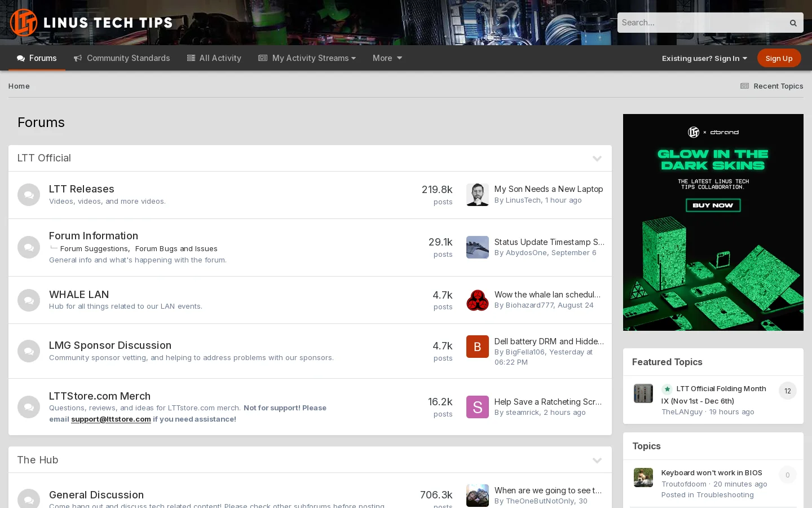The image size is (812, 508).
Task: Open steamrick's letter S avatar
Action: click(478, 407)
